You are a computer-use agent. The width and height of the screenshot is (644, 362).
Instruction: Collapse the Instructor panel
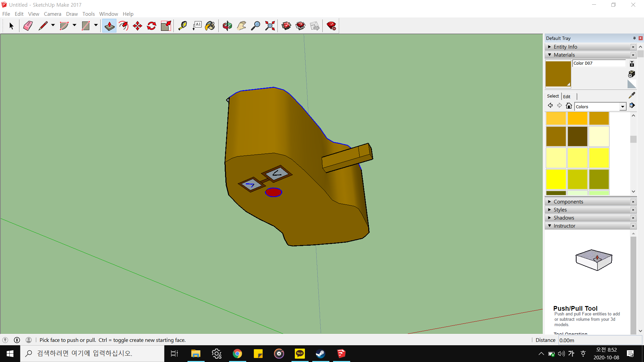tap(549, 226)
